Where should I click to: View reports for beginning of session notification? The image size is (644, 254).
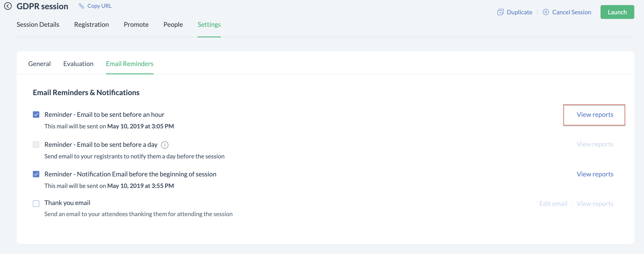(x=595, y=174)
